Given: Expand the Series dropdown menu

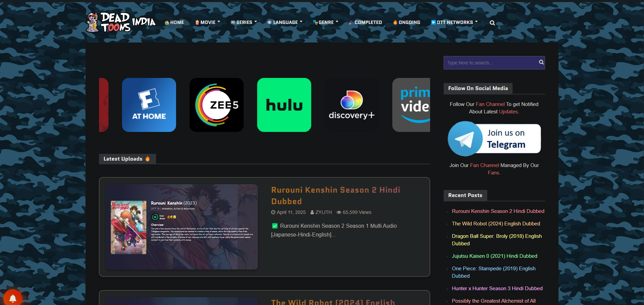Looking at the screenshot, I should point(244,22).
